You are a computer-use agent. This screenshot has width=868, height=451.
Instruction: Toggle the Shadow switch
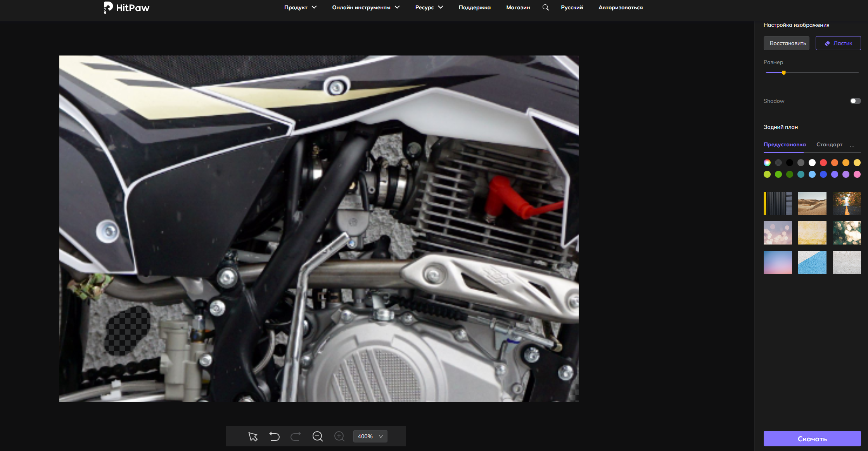coord(855,101)
